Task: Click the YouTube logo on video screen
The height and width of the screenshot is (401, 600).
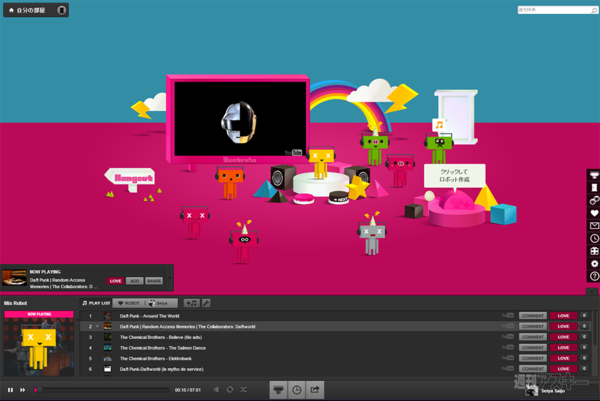Action: [293, 153]
